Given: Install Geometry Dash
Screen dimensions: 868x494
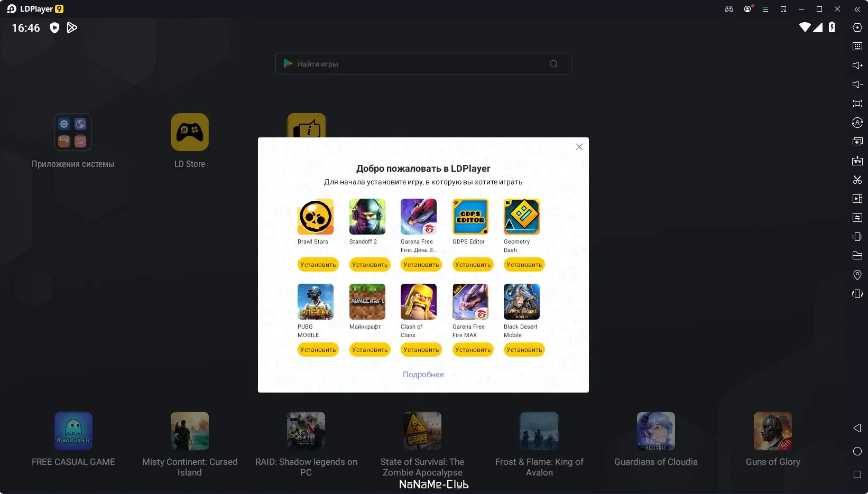Looking at the screenshot, I should click(x=524, y=265).
